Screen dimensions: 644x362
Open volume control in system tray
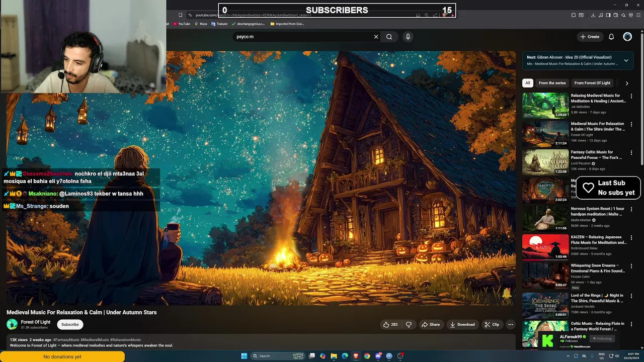pyautogui.click(x=617, y=356)
